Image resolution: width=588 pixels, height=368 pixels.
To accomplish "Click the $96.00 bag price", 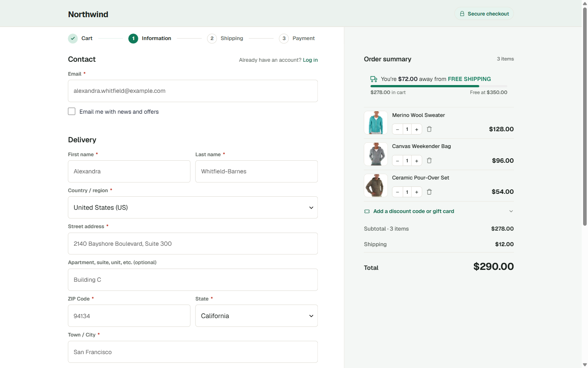I will coord(503,161).
